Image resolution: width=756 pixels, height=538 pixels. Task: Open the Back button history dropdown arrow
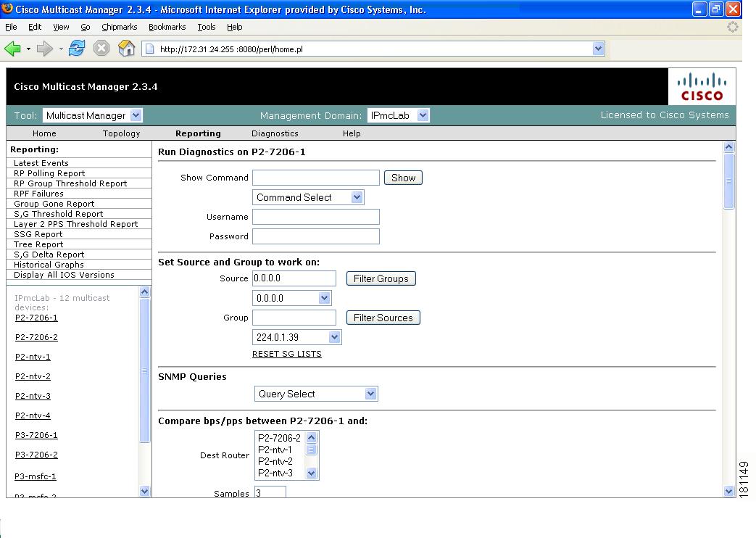[x=28, y=49]
